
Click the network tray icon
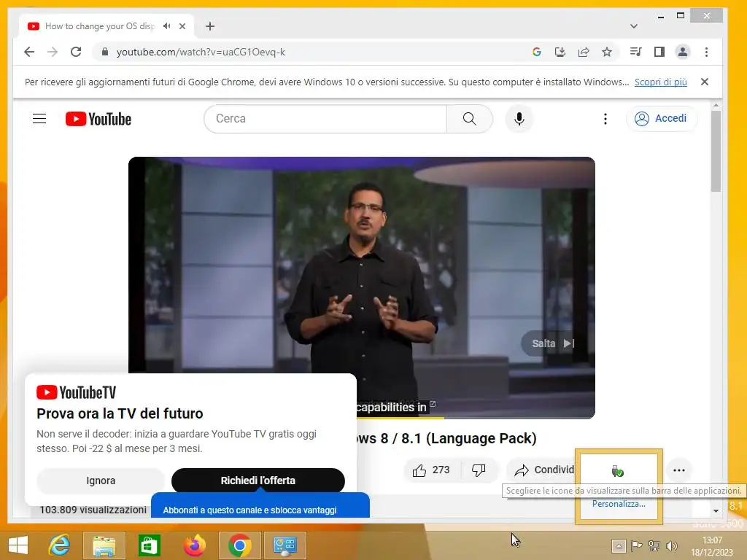[x=654, y=545]
